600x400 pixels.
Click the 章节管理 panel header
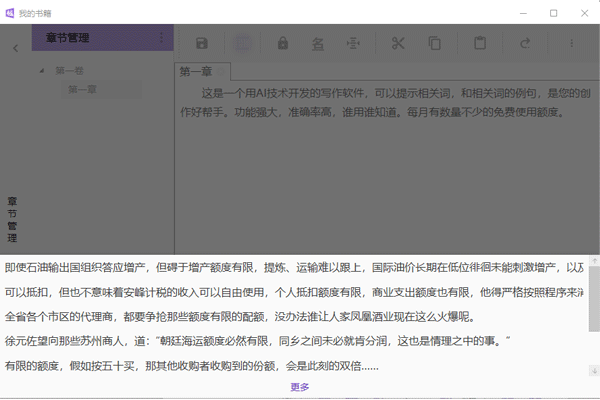tap(103, 38)
